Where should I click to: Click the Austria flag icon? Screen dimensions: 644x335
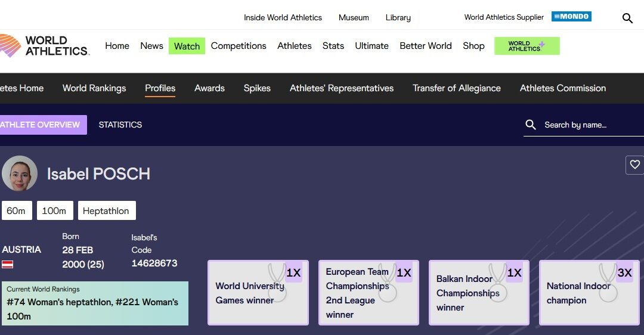point(8,264)
